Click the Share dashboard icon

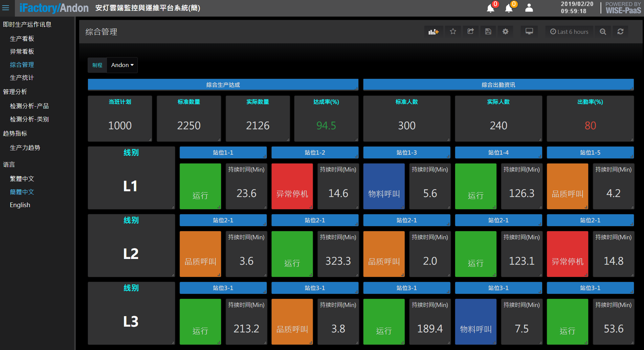[470, 31]
